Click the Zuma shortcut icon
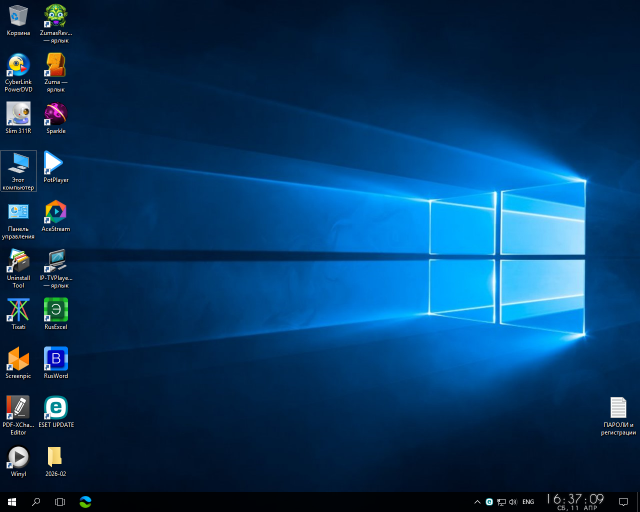This screenshot has height=512, width=640. coord(56,73)
